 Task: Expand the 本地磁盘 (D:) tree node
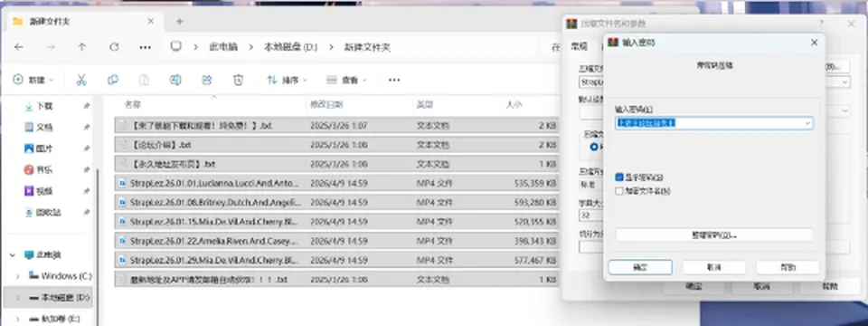point(17,298)
